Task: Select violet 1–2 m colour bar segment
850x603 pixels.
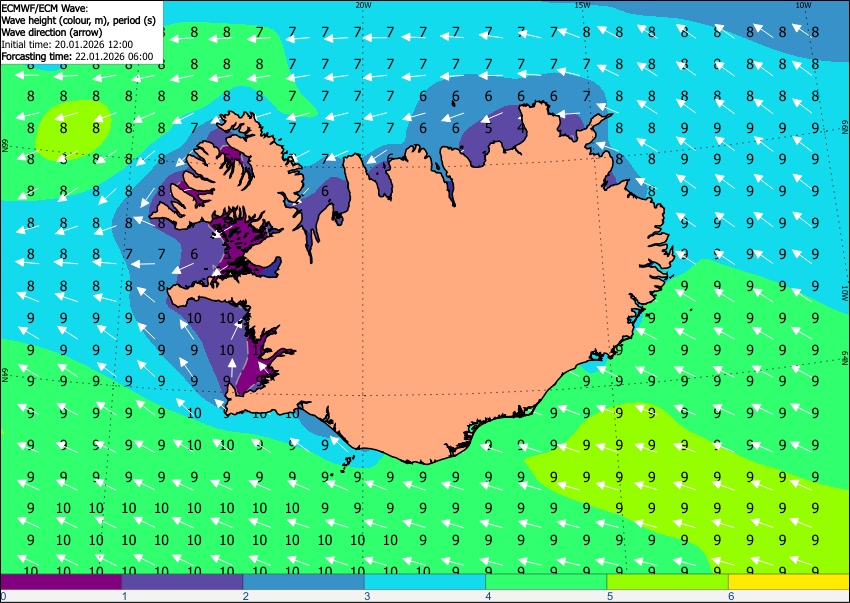Action: click(x=182, y=582)
